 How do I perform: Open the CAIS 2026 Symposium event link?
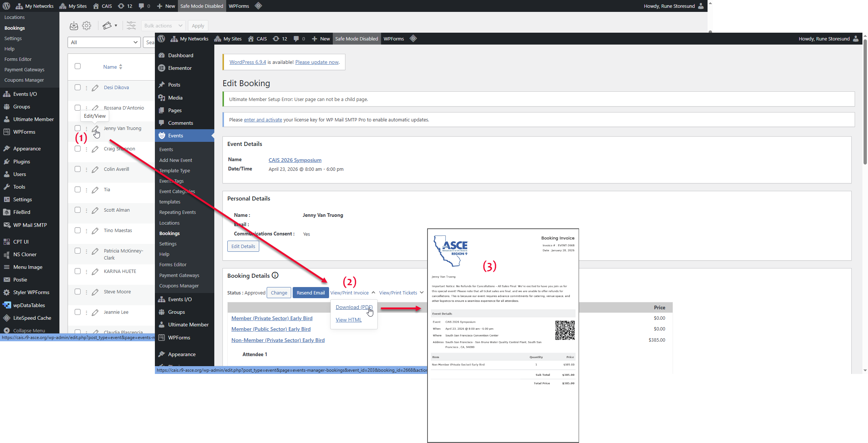295,160
